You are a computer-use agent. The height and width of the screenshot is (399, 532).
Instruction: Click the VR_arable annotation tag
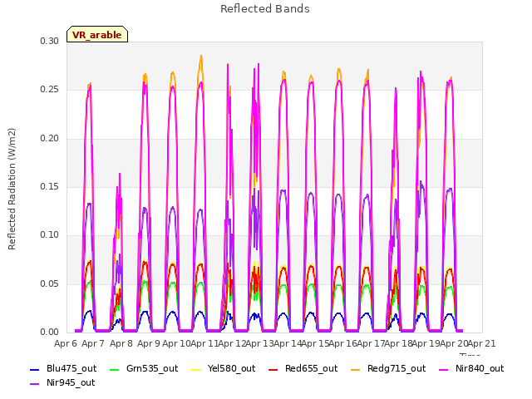tap(97, 34)
